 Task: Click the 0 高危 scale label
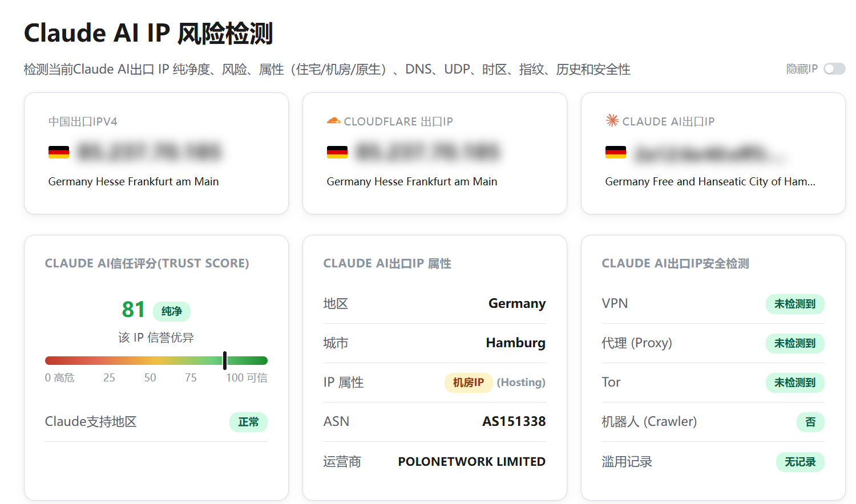tap(60, 377)
